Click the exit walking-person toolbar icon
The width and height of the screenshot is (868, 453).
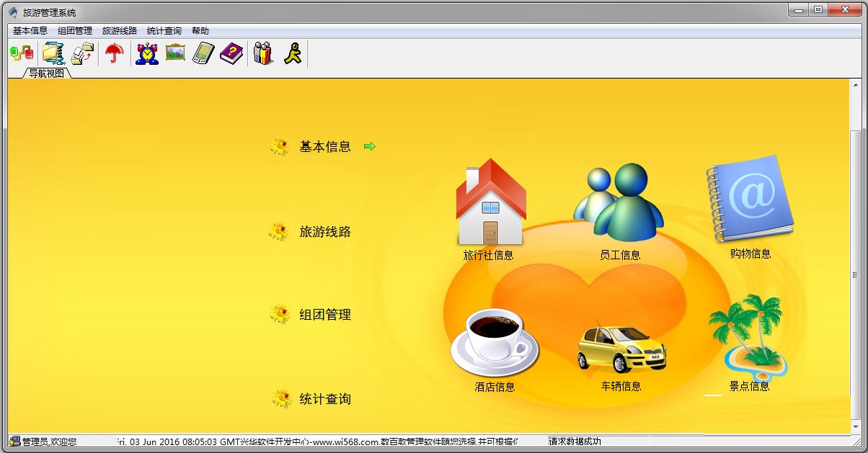pos(291,53)
